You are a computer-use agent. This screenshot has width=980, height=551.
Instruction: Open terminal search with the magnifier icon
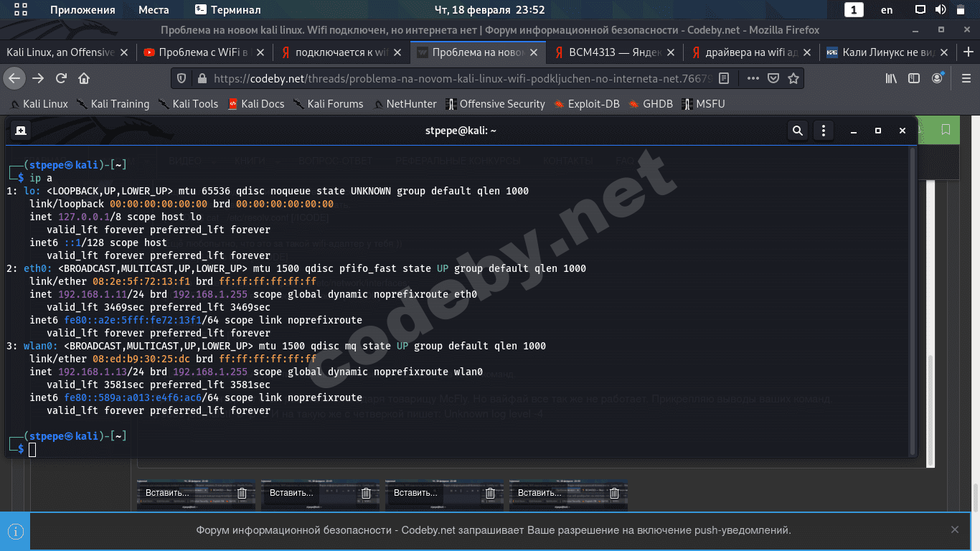[x=797, y=131]
